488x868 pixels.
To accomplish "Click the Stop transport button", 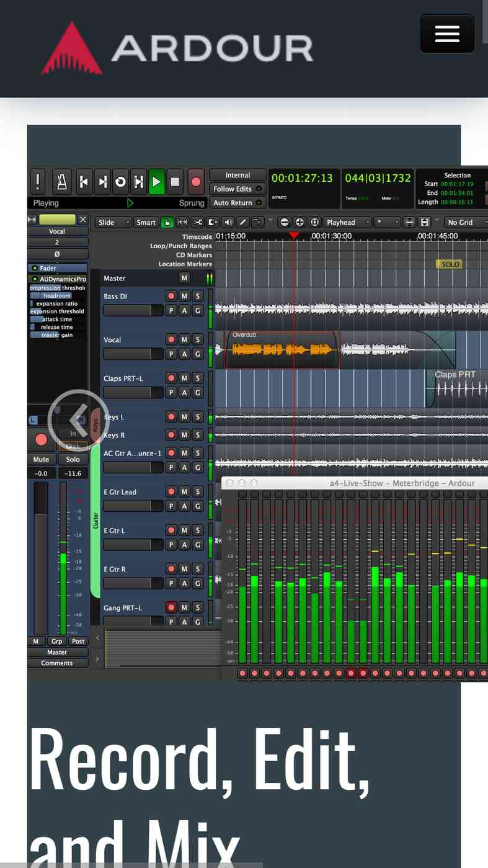I will click(x=175, y=182).
